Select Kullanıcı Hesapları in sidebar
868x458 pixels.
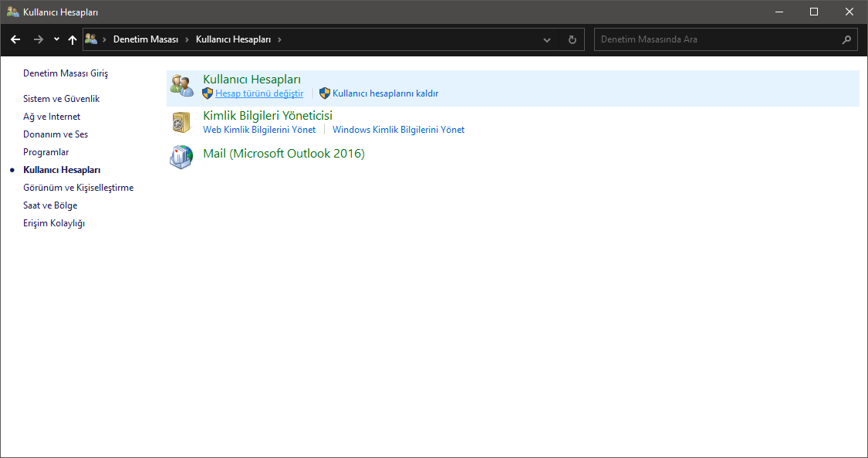[x=62, y=169]
